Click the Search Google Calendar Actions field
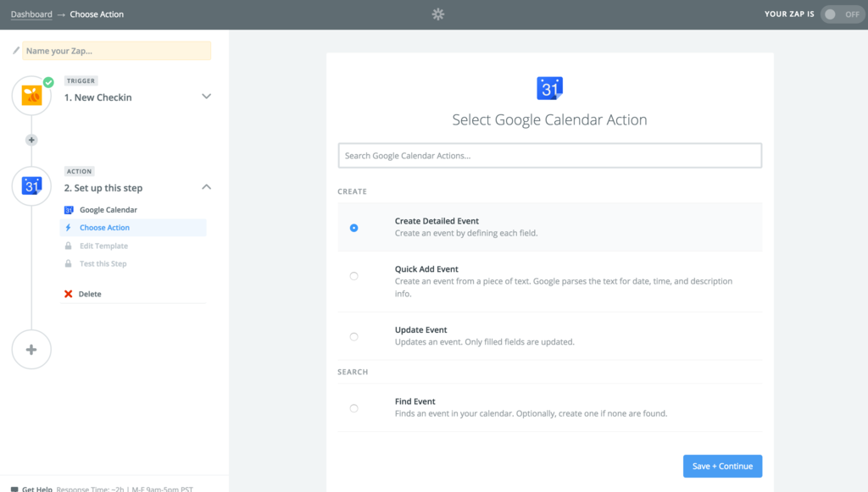Viewport: 868px width, 492px height. 549,155
